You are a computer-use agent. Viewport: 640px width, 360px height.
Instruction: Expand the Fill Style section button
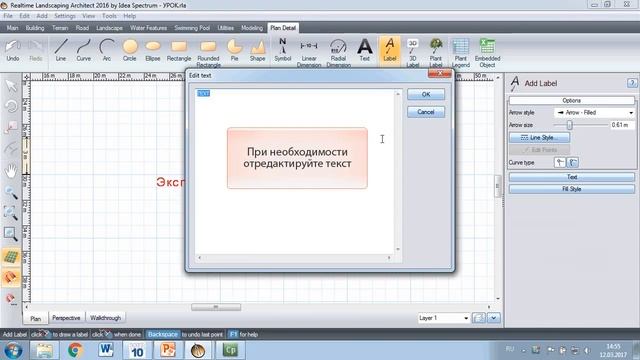(571, 189)
